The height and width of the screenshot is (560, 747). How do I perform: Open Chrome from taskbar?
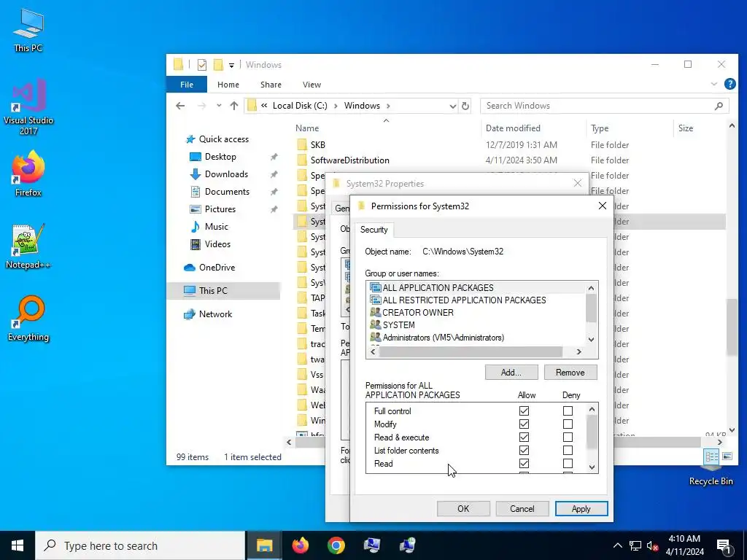pyautogui.click(x=336, y=545)
